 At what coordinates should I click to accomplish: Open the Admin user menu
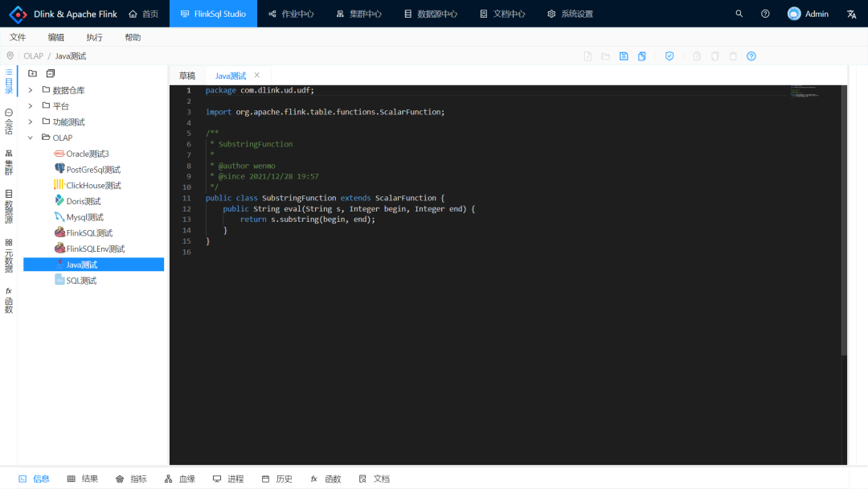pos(808,14)
